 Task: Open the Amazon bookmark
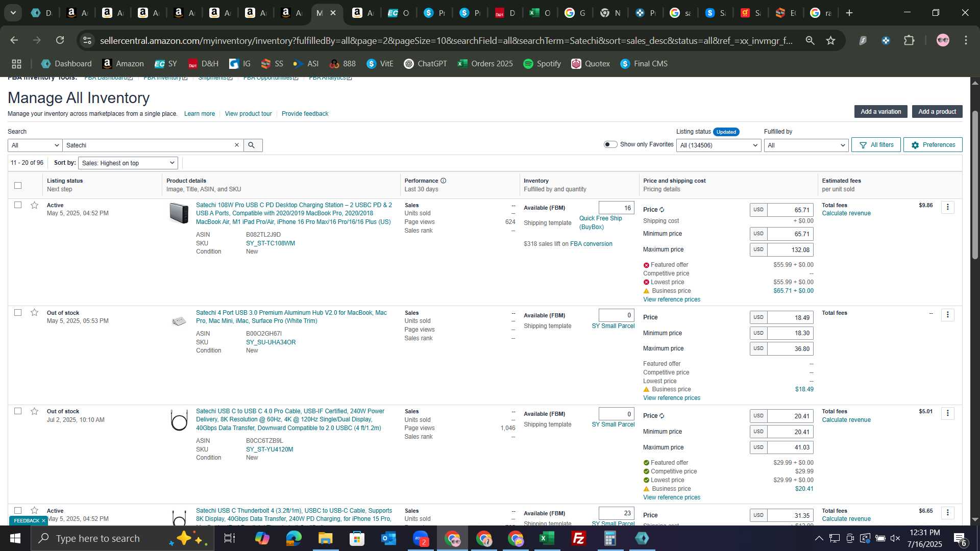point(123,64)
